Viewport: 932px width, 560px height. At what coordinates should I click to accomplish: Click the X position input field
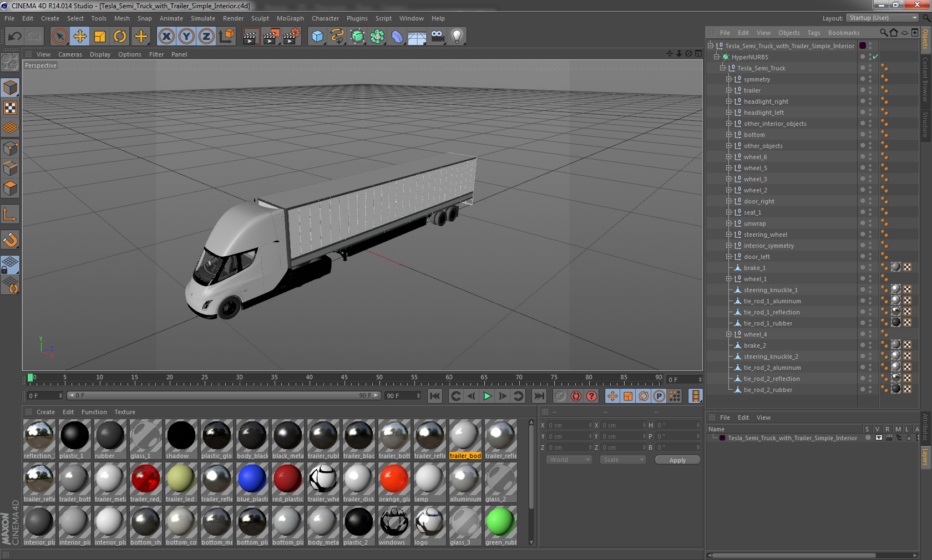570,425
